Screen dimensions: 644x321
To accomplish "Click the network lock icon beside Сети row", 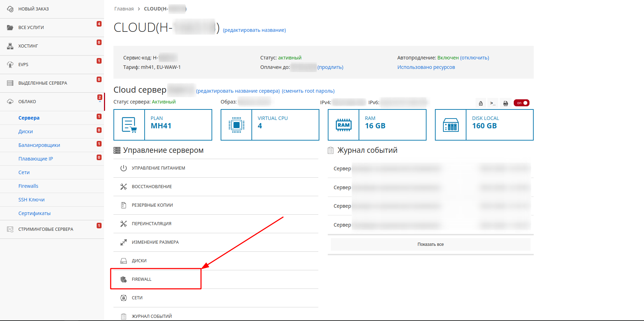I will 124,298.
